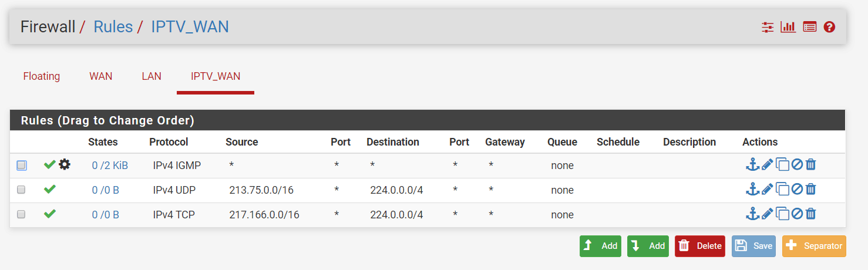Select the IPv4 IGMP rule checkbox
The image size is (868, 270).
pyautogui.click(x=21, y=166)
